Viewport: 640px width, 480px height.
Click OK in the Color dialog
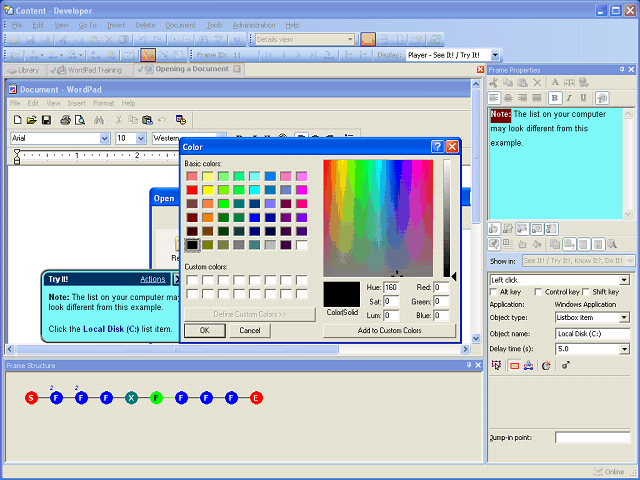[204, 331]
